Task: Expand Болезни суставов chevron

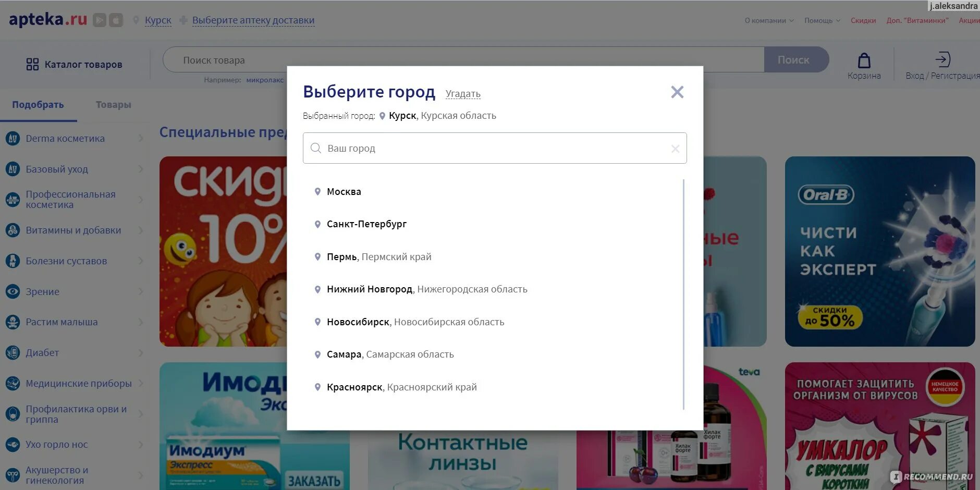Action: click(x=141, y=261)
